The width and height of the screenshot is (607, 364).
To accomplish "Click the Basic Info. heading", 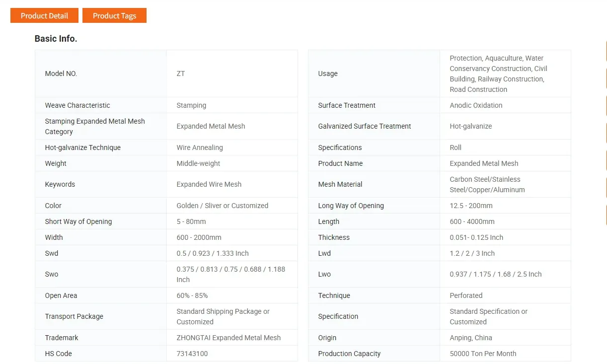I will pyautogui.click(x=56, y=38).
